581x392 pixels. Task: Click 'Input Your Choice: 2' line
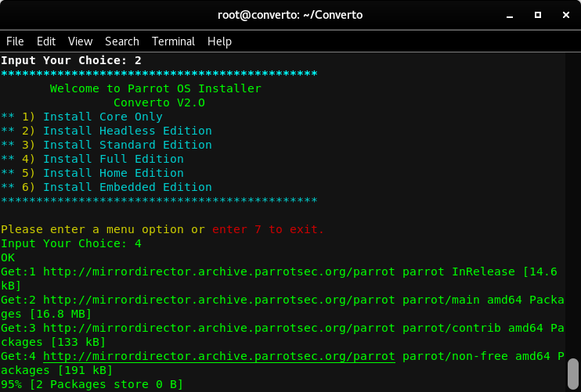pyautogui.click(x=71, y=60)
